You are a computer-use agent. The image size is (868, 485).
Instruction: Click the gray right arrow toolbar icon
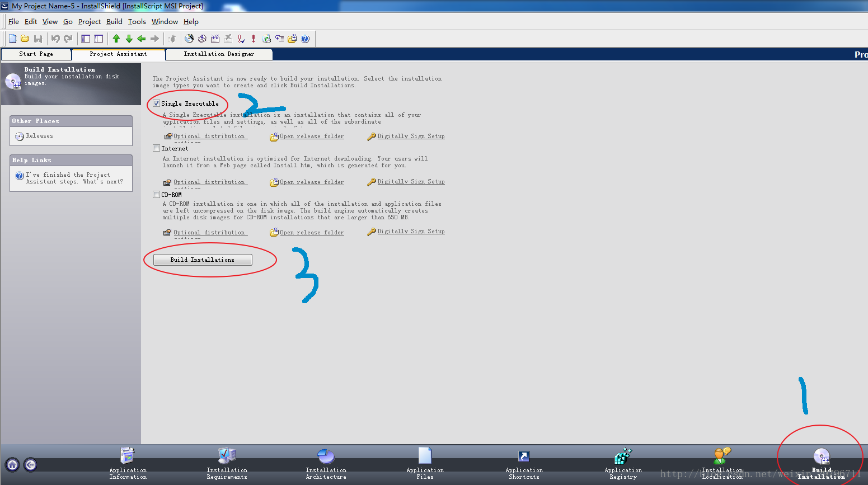(154, 39)
